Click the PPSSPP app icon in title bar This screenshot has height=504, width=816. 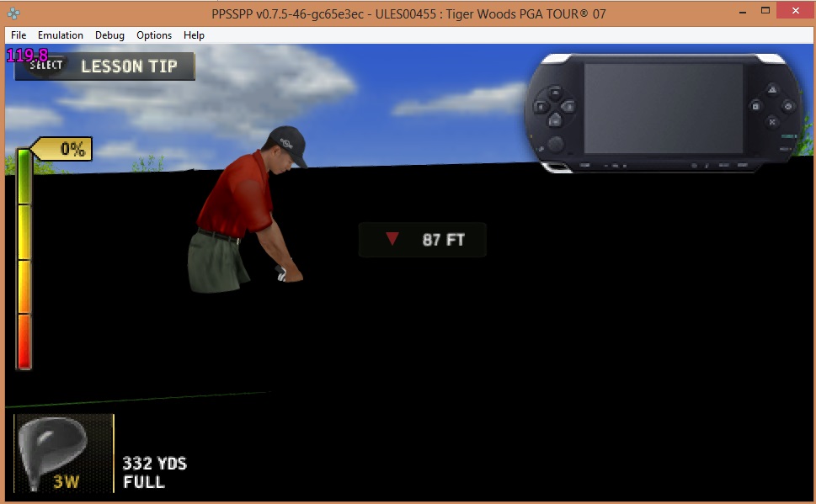[13, 13]
